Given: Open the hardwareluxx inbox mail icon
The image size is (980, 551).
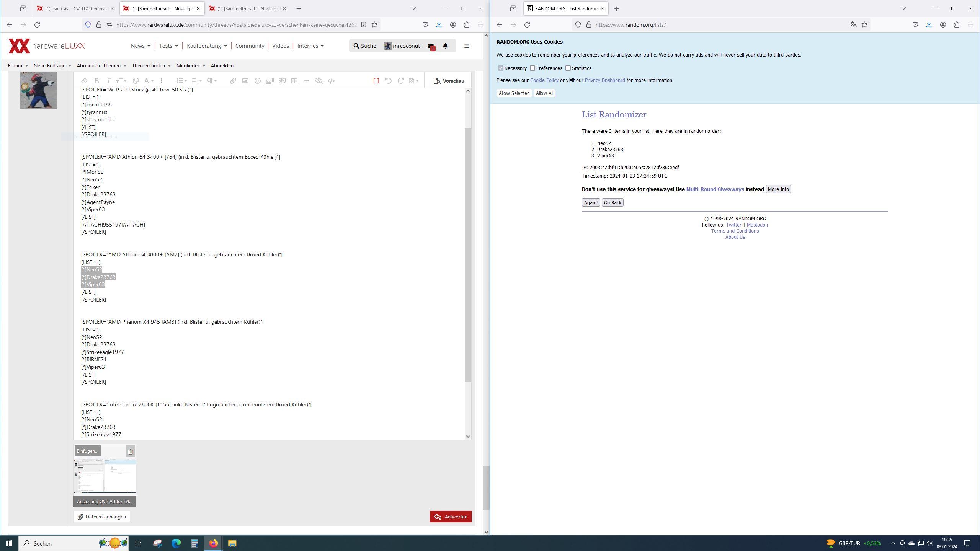Looking at the screenshot, I should 431,46.
